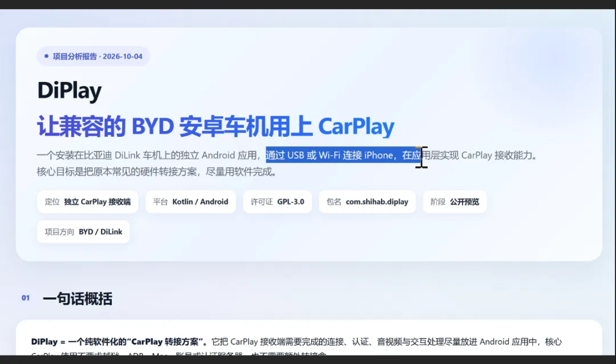The height and width of the screenshot is (364, 616).
Task: Click the 许可证 GPL-3.0 chip
Action: tap(277, 202)
